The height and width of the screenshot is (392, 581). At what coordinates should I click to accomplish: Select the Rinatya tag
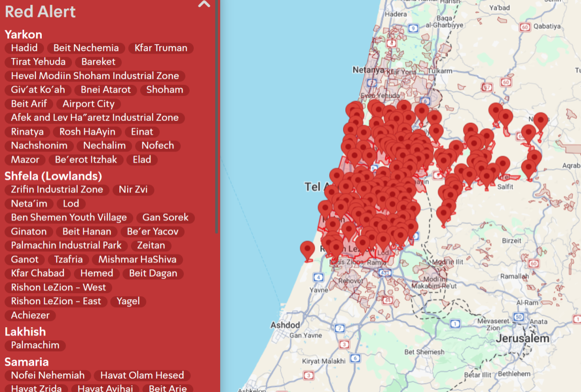pos(27,131)
